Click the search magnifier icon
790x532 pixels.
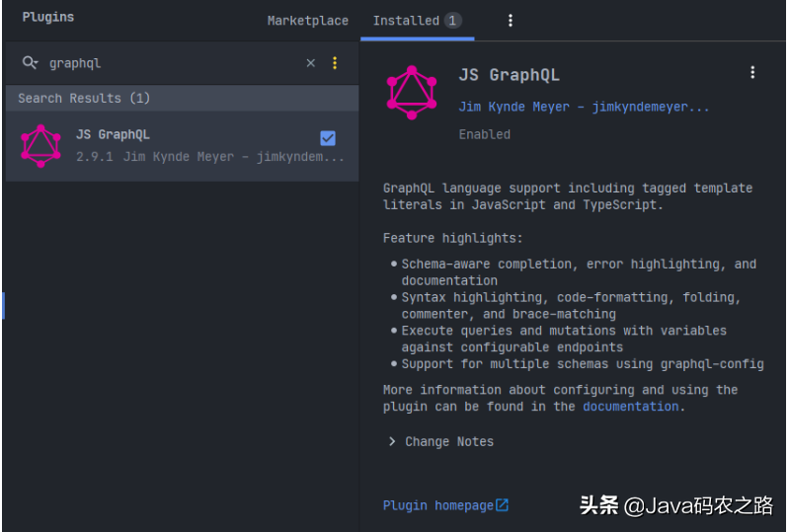(x=30, y=63)
